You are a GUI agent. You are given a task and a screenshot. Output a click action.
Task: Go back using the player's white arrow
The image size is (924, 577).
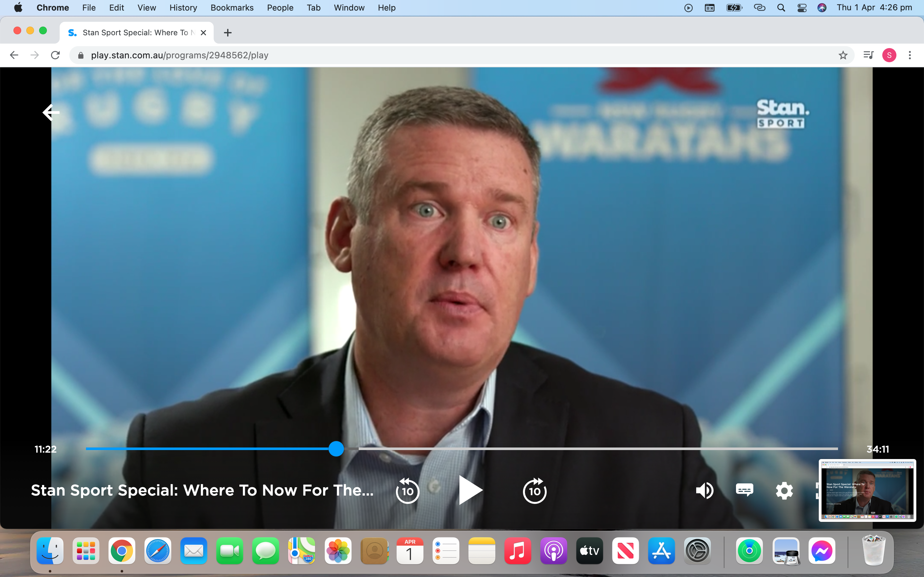click(51, 112)
